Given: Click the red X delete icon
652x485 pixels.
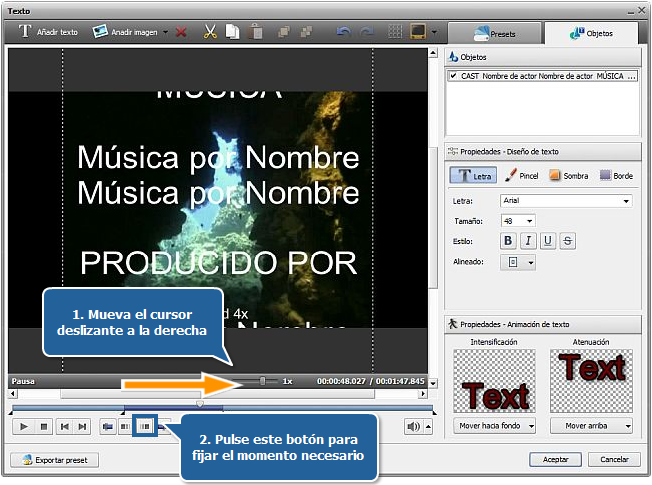Looking at the screenshot, I should [x=181, y=32].
